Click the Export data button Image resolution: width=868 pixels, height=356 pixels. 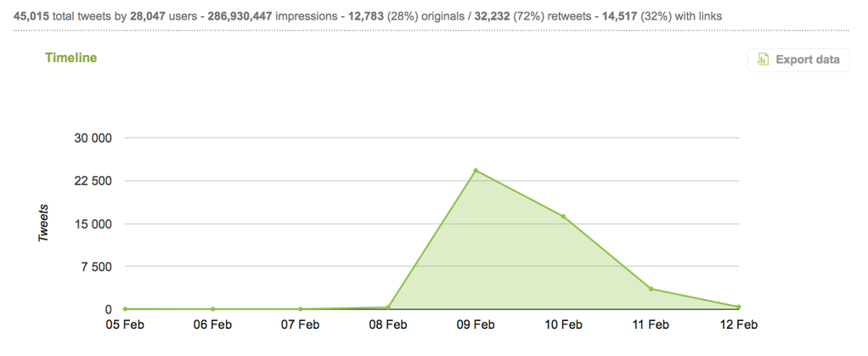click(x=798, y=59)
